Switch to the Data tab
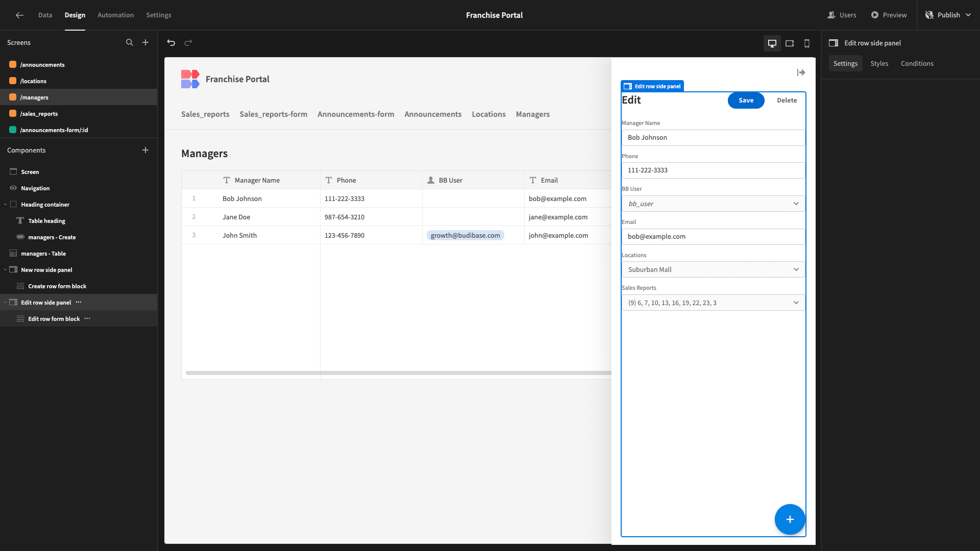This screenshot has width=980, height=551. click(45, 15)
